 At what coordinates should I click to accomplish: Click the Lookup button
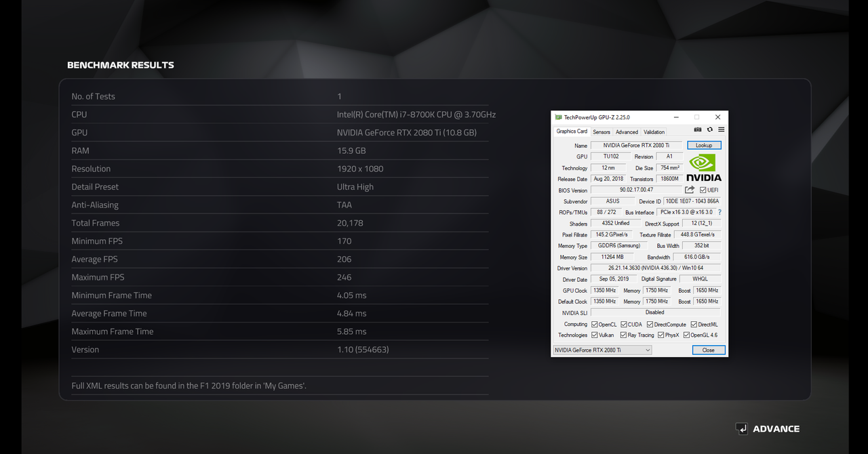pos(704,145)
